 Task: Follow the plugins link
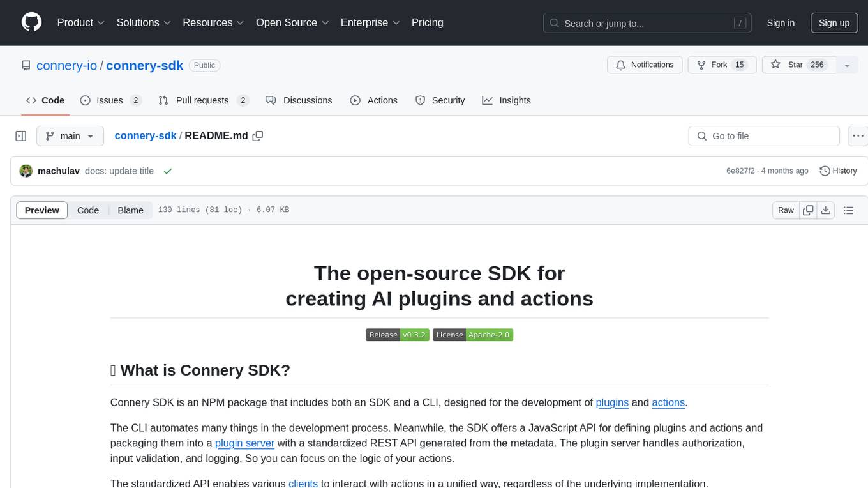pos(612,402)
